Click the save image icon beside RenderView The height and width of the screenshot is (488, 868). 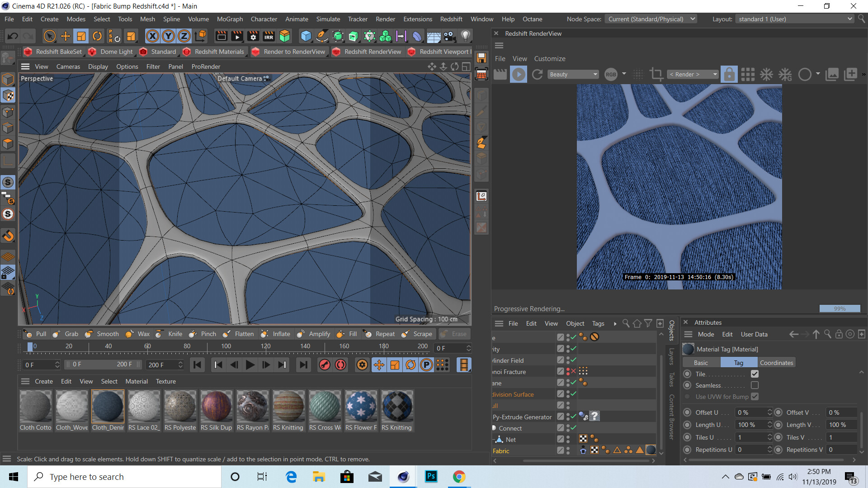click(x=481, y=58)
